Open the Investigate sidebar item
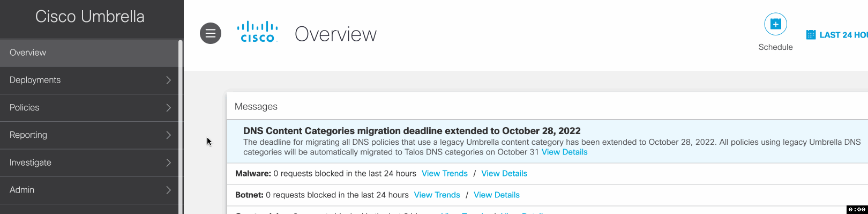 tap(89, 163)
